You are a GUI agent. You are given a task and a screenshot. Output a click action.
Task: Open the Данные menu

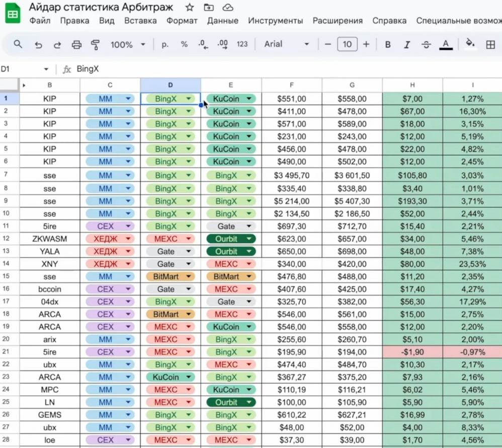(x=222, y=21)
